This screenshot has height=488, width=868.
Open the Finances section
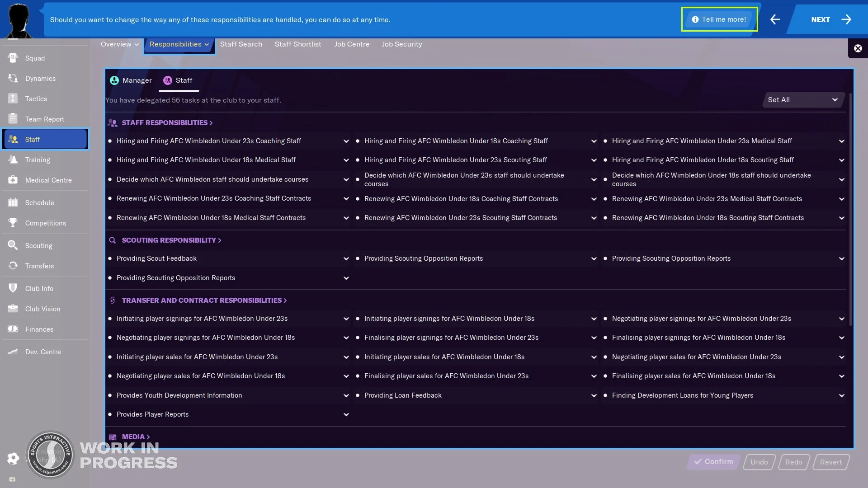point(40,329)
